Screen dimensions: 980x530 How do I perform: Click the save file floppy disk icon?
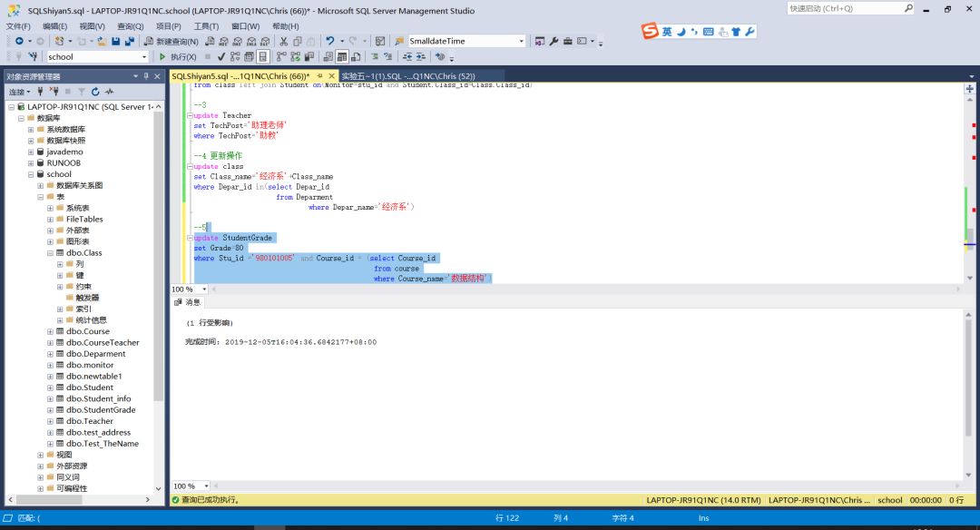point(116,42)
